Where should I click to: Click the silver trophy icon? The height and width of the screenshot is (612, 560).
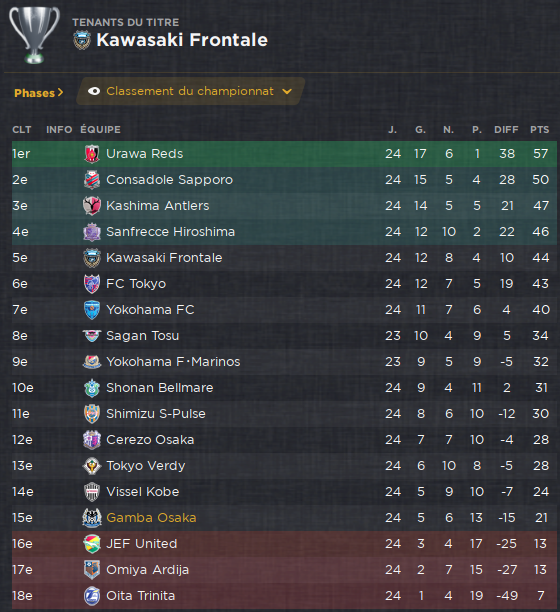(x=34, y=35)
